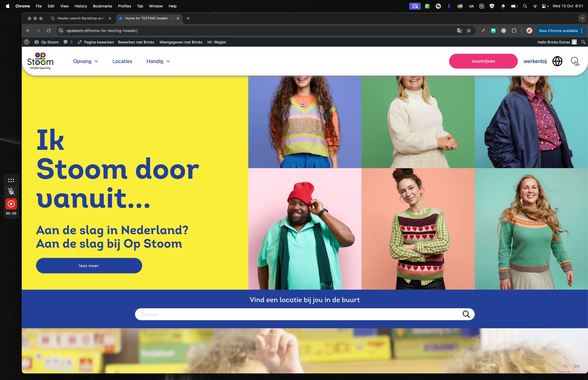Click the globe language icon in header
The width and height of the screenshot is (588, 380).
coord(557,61)
